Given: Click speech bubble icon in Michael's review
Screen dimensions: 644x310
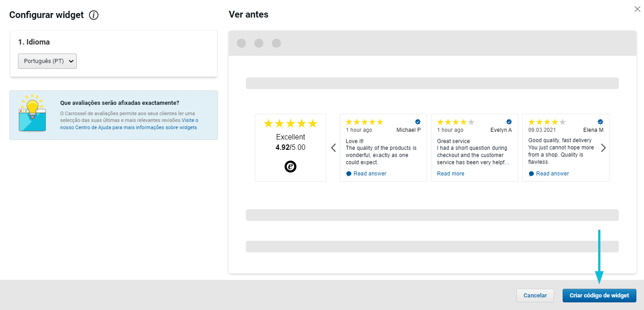Looking at the screenshot, I should point(349,174).
